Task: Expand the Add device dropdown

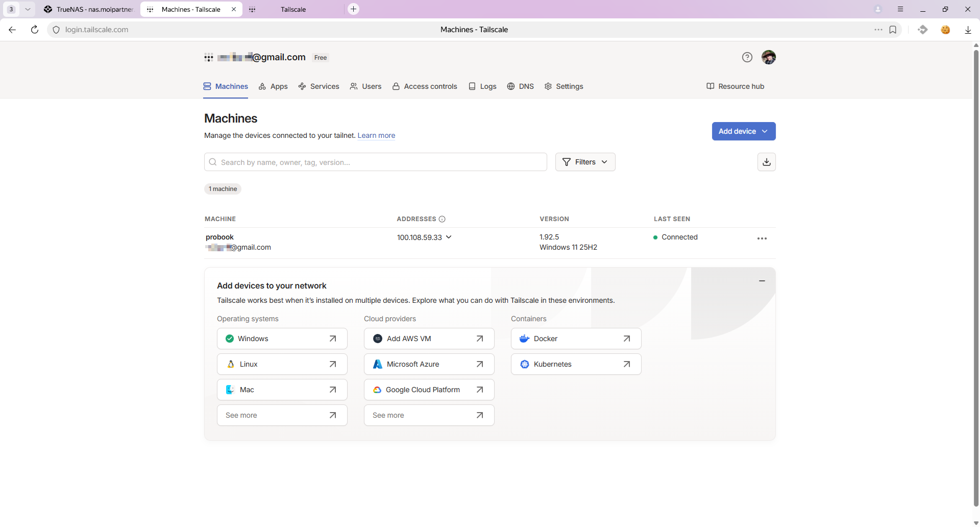Action: [743, 131]
